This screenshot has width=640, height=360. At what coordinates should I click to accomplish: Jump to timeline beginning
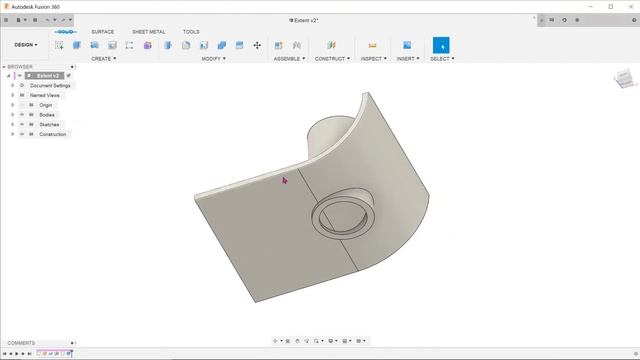pyautogui.click(x=4, y=354)
